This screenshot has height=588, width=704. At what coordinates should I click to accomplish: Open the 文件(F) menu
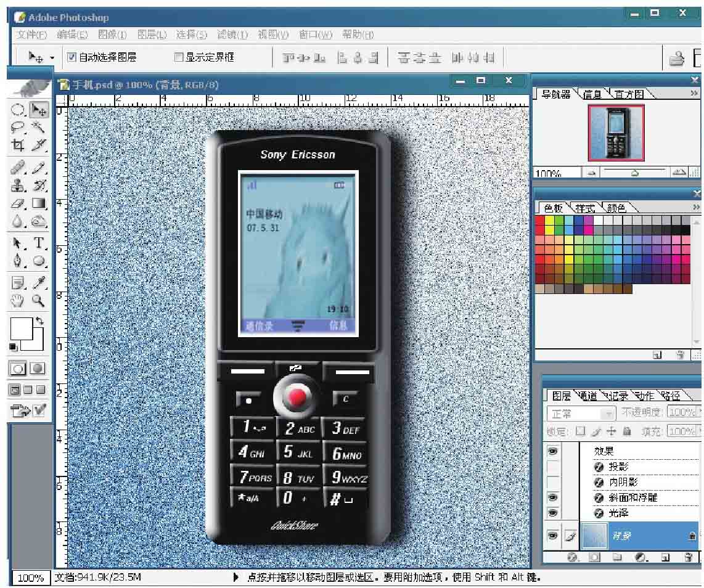click(x=31, y=35)
